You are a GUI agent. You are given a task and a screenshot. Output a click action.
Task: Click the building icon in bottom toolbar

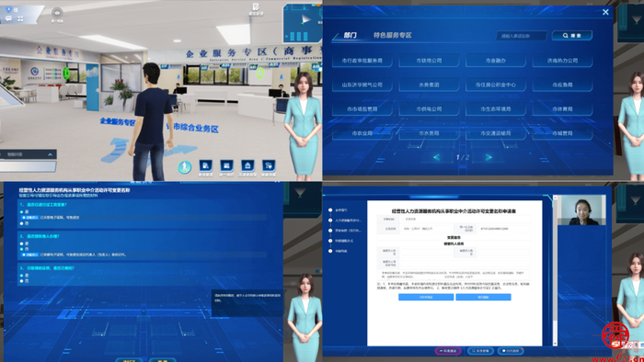[x=247, y=165]
